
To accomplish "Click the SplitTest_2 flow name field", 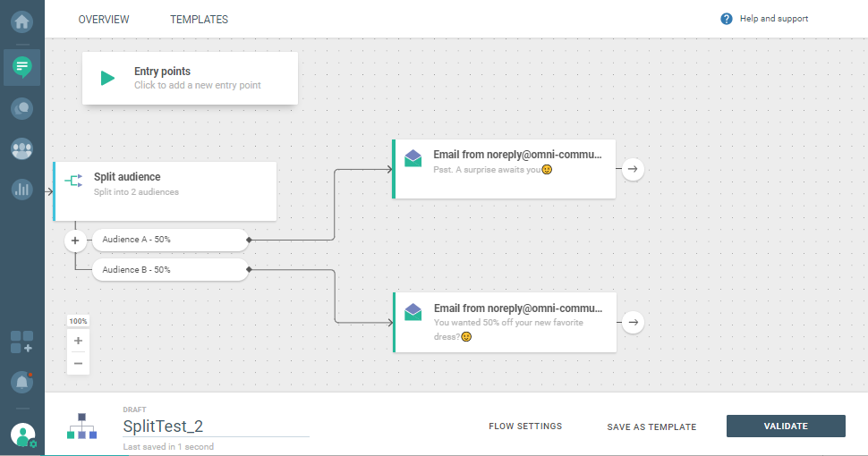I will coord(215,426).
